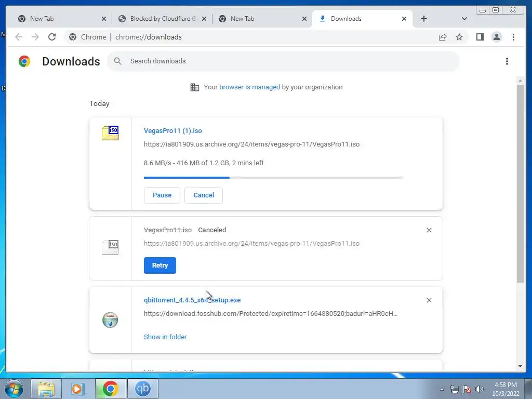Open the Action Center flag icon
The width and height of the screenshot is (532, 399).
467,389
